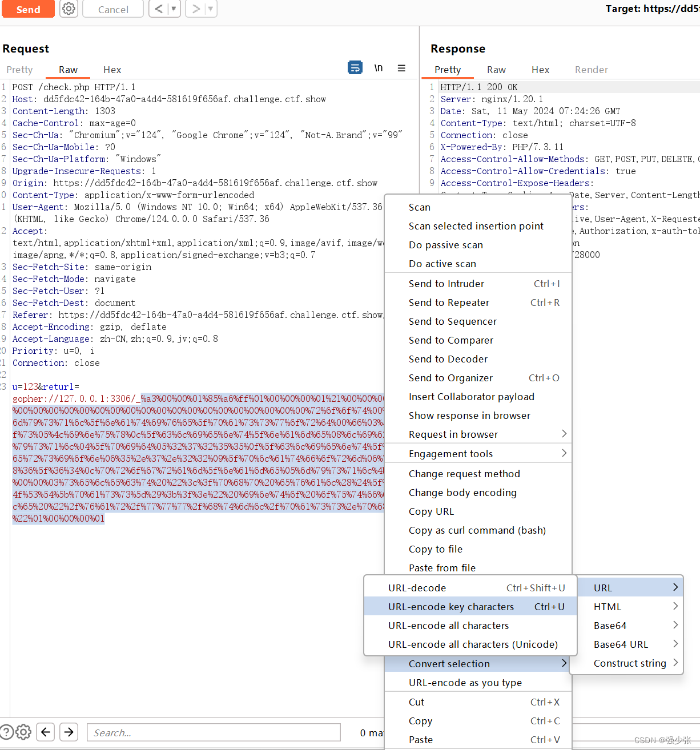Expand Construct string submenu
700x750 pixels.
point(630,663)
